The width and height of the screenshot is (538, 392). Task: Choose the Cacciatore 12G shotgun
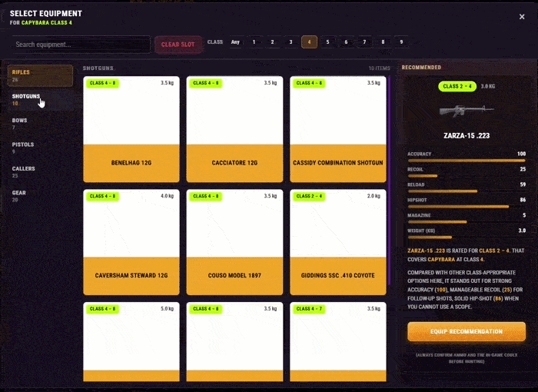[234, 129]
